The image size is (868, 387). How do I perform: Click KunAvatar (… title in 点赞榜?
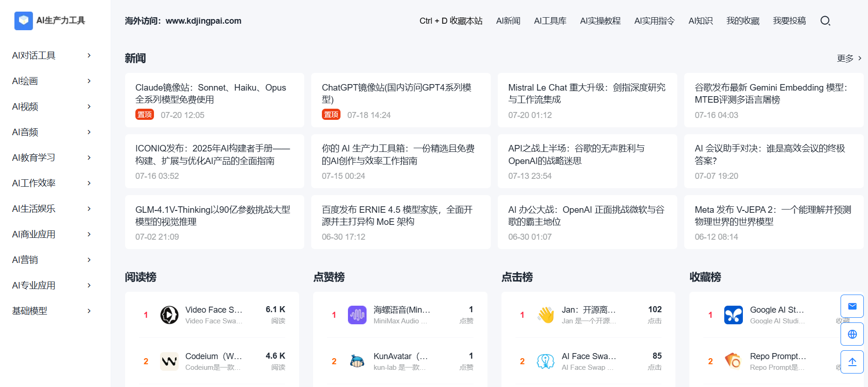401,356
